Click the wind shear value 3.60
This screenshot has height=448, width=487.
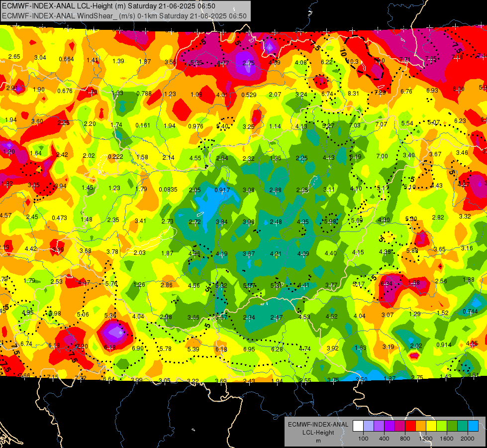pos(37,121)
